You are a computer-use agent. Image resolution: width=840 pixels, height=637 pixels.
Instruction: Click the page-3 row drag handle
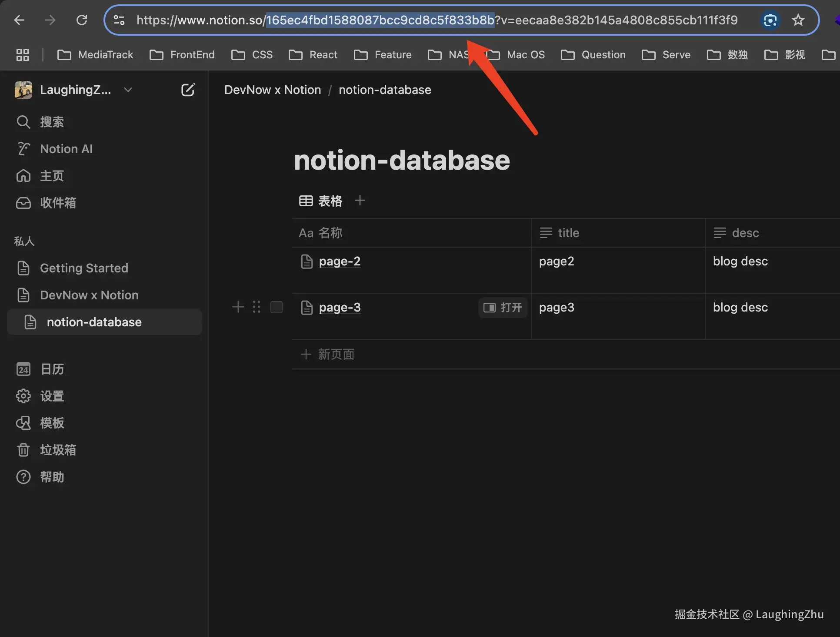257,307
